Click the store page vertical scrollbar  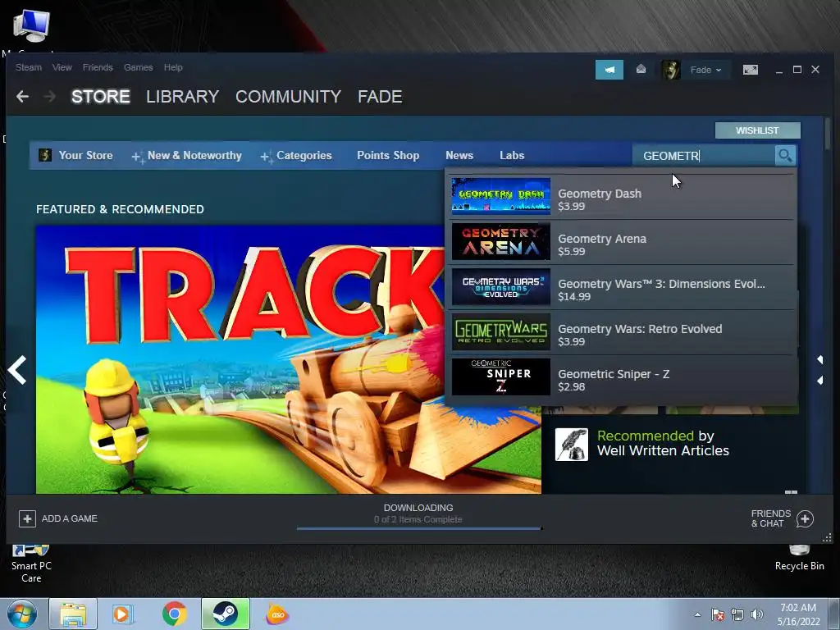point(828,134)
